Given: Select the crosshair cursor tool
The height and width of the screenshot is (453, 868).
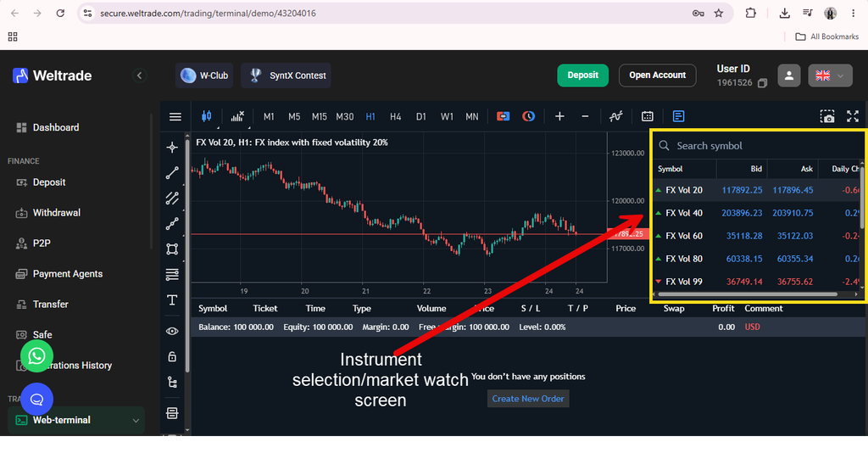Looking at the screenshot, I should tap(172, 147).
